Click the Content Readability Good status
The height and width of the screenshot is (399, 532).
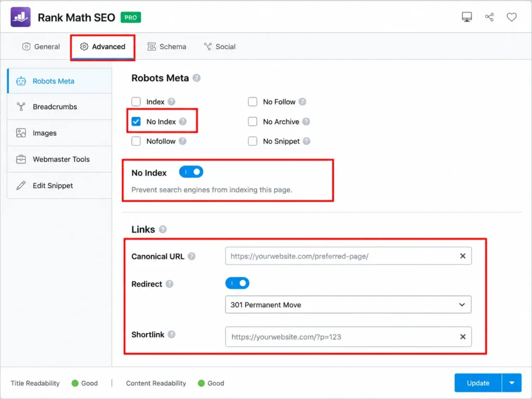pyautogui.click(x=211, y=383)
